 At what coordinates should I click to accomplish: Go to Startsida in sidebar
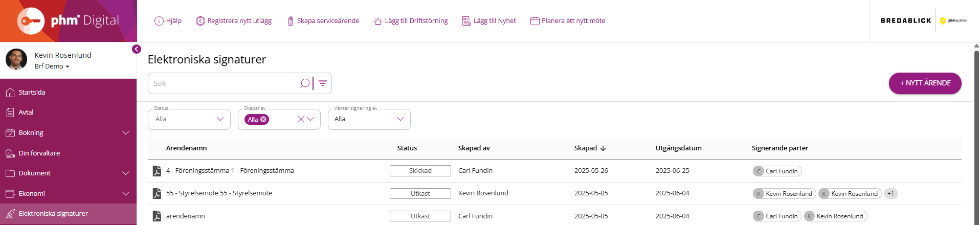pos(32,93)
